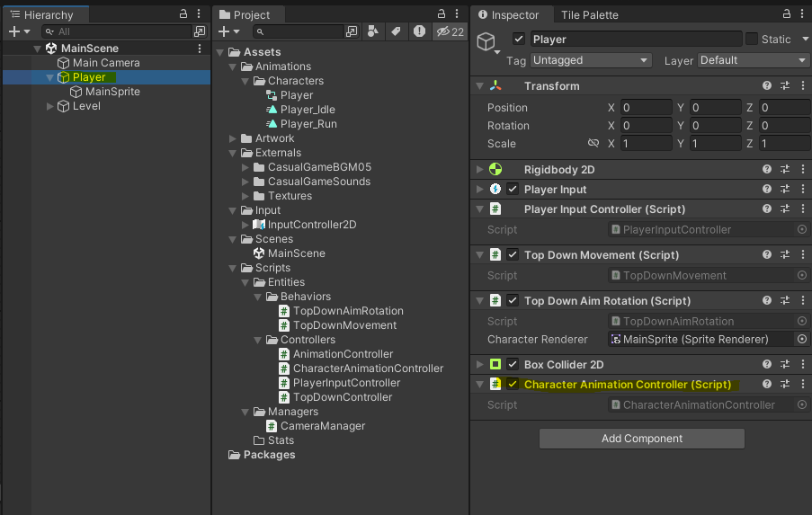
Task: Disable the Box Collider 2D component
Action: [513, 364]
